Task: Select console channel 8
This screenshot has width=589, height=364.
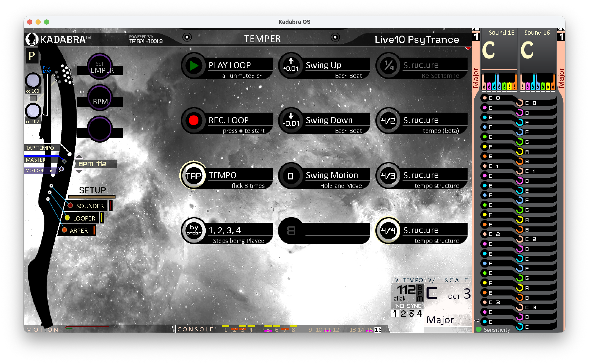Action: [x=293, y=330]
